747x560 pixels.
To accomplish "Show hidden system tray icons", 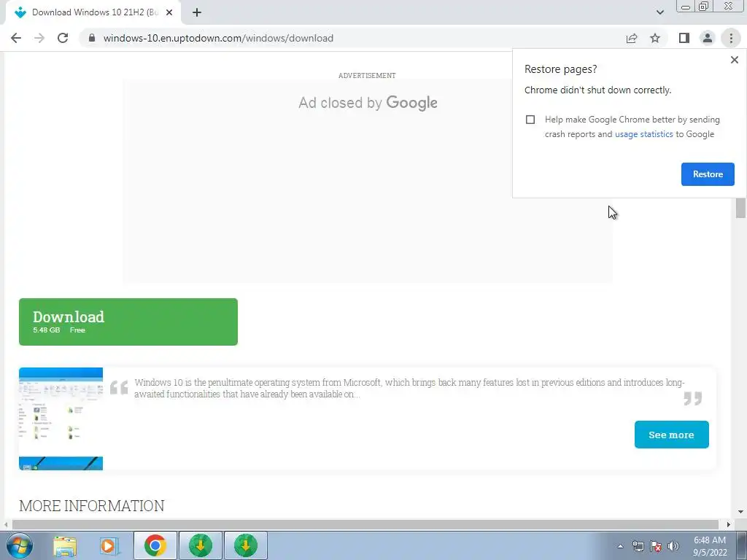I will 620,546.
